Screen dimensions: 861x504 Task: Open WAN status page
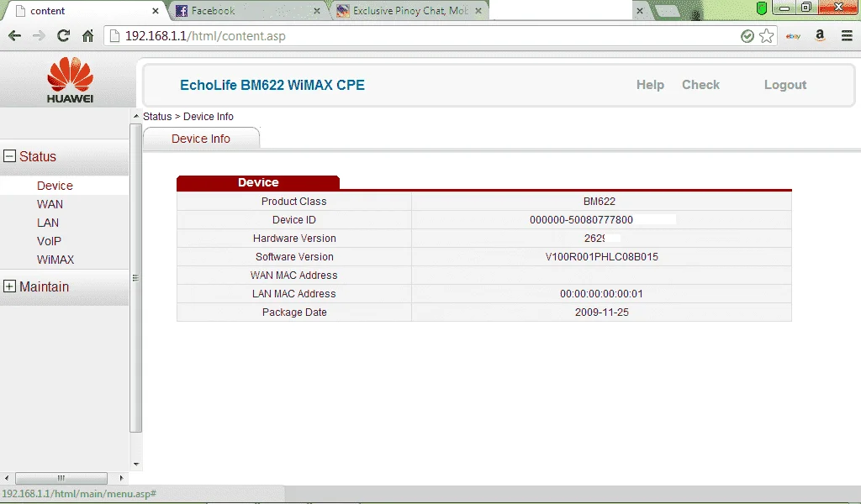[50, 204]
